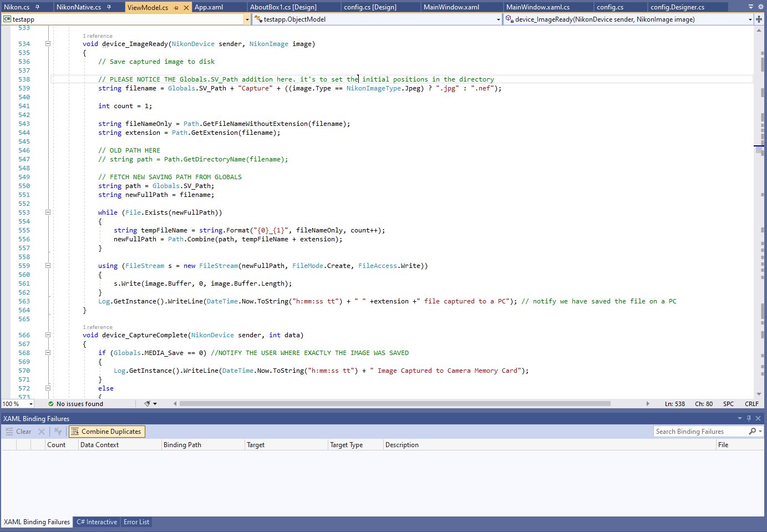Sort by the Data Context column header
The height and width of the screenshot is (532, 767).
(x=119, y=445)
